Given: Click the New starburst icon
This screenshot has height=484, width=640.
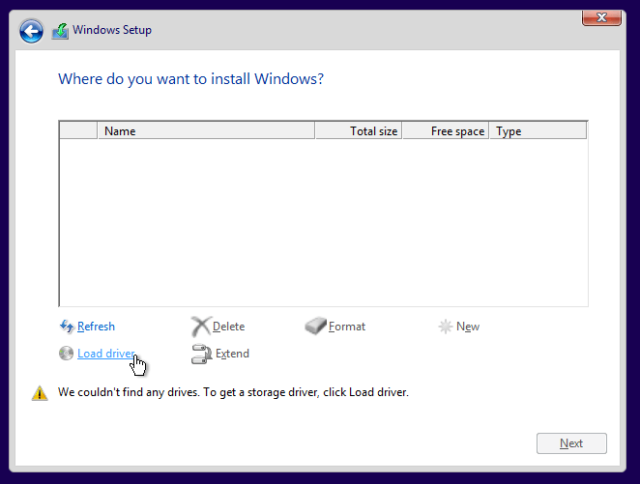Looking at the screenshot, I should click(x=445, y=326).
